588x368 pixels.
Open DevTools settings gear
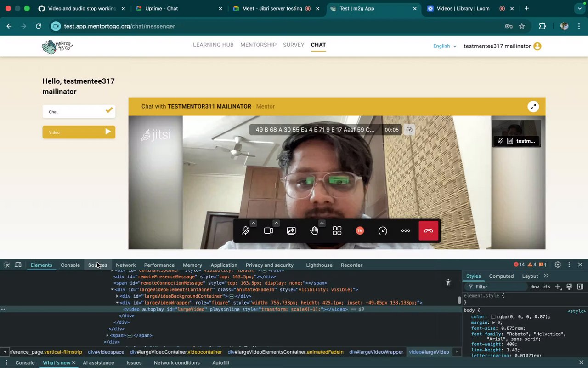click(558, 265)
